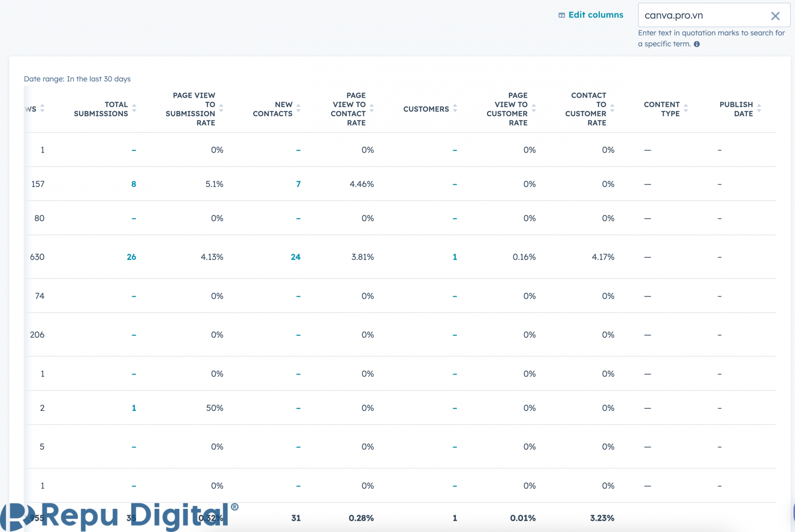Click the 50% submission rate cell
795x532 pixels.
coord(214,408)
